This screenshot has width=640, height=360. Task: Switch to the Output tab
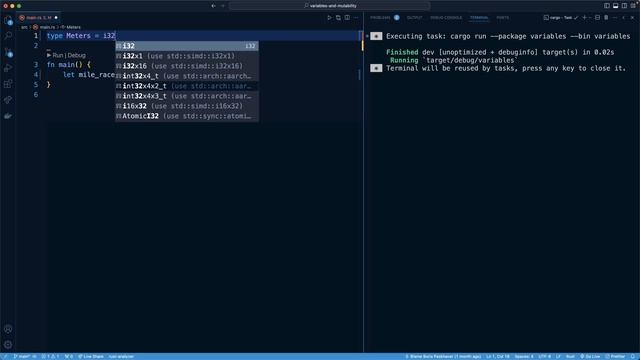click(414, 18)
